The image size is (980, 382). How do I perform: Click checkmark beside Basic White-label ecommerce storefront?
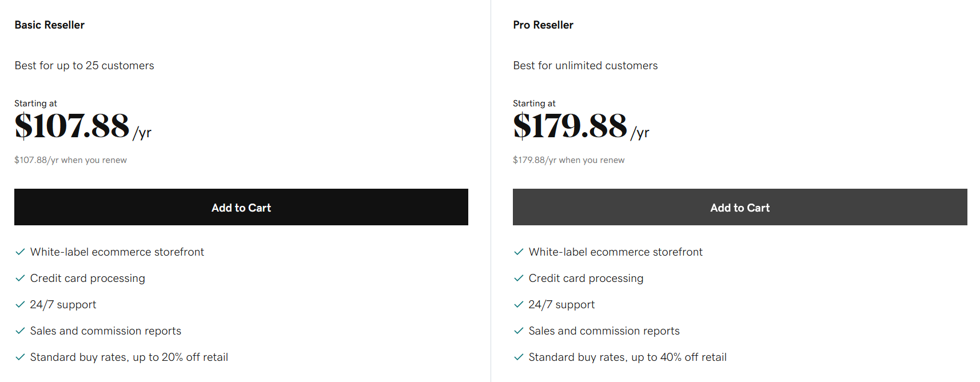click(20, 252)
